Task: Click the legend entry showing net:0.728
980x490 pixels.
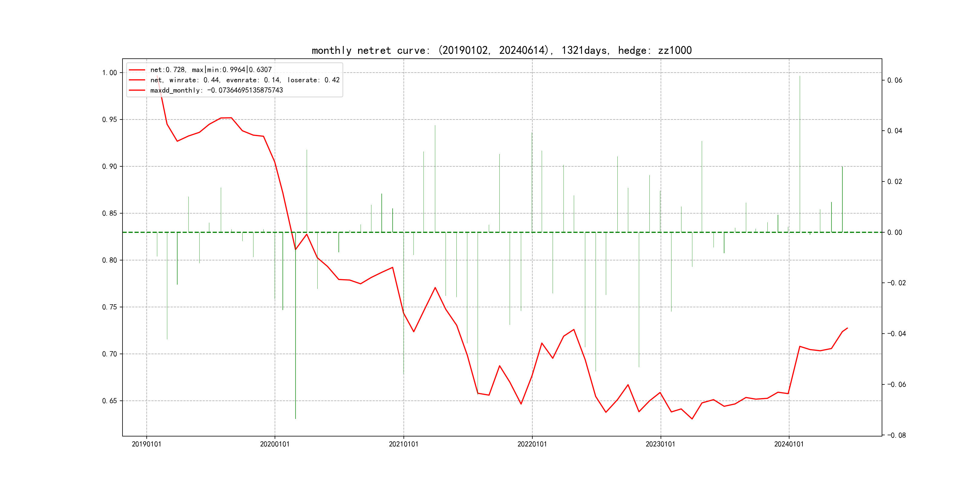Action: (211, 70)
